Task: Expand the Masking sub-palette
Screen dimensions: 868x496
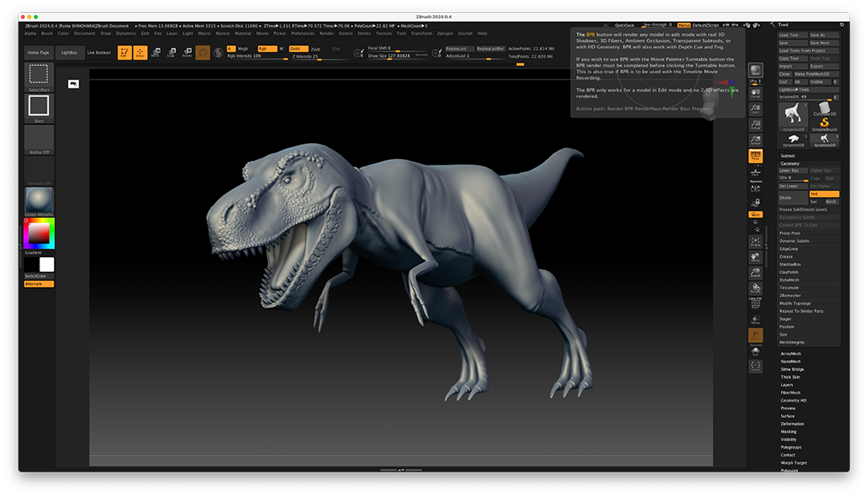Action: (x=789, y=431)
